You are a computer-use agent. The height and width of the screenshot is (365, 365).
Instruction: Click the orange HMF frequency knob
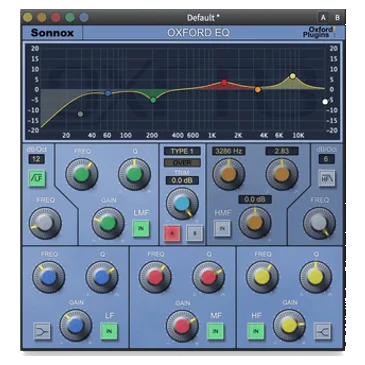229,174
